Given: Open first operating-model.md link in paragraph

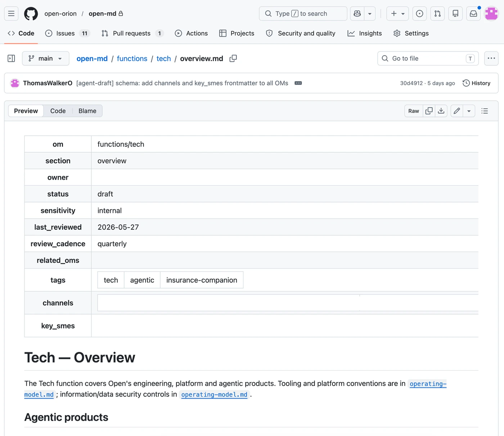Looking at the screenshot, I should (x=428, y=383).
